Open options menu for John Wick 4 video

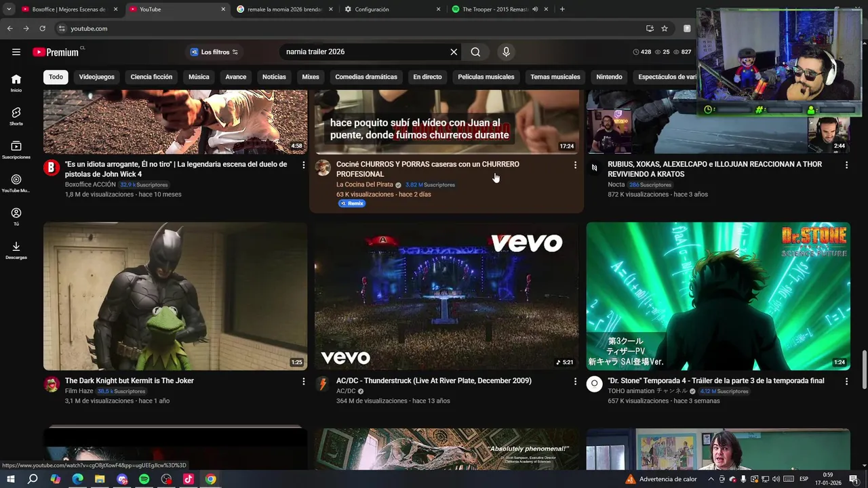[x=304, y=165]
